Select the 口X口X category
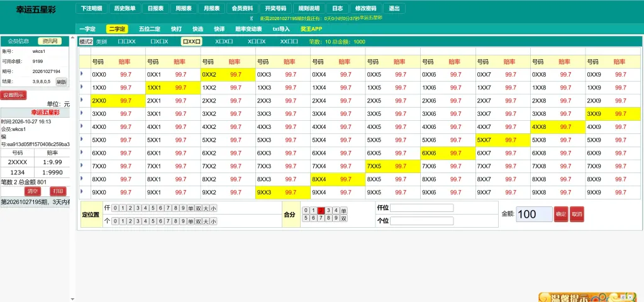Screen dimensions: 644x302 pos(159,42)
